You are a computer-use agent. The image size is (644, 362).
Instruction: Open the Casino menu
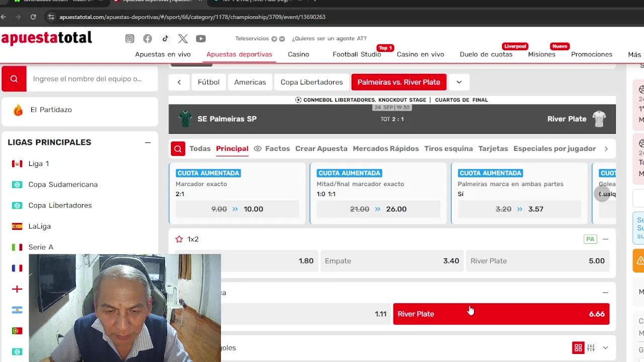tap(298, 54)
